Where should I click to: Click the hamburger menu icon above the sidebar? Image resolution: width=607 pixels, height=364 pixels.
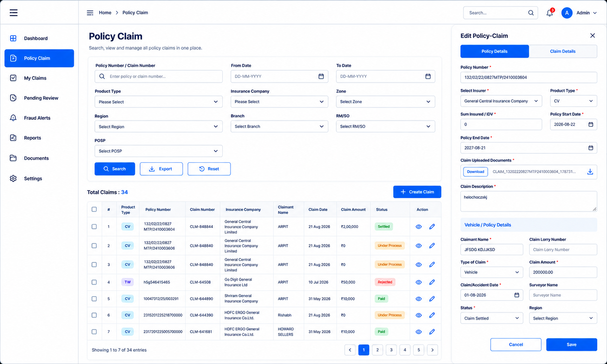coord(13,13)
